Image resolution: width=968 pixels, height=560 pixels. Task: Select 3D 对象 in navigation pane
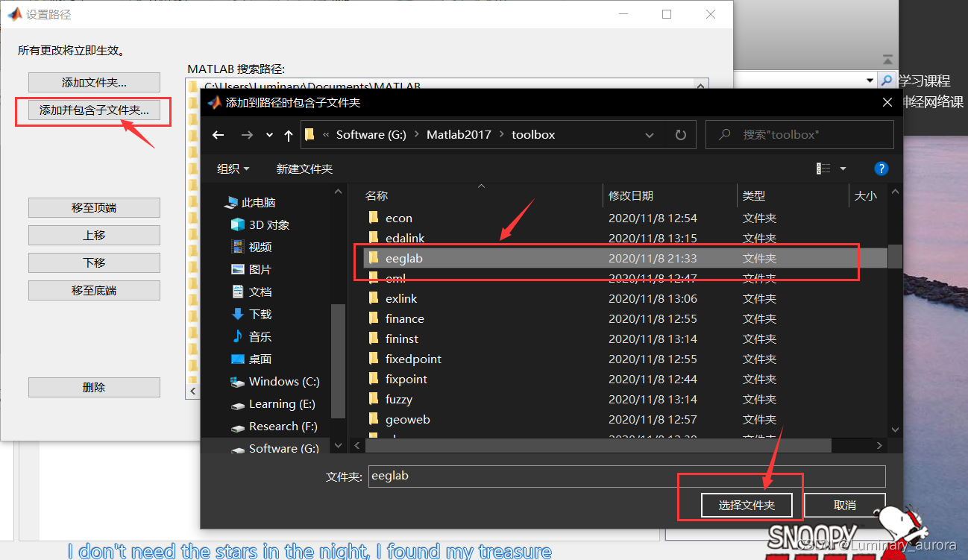tap(269, 224)
